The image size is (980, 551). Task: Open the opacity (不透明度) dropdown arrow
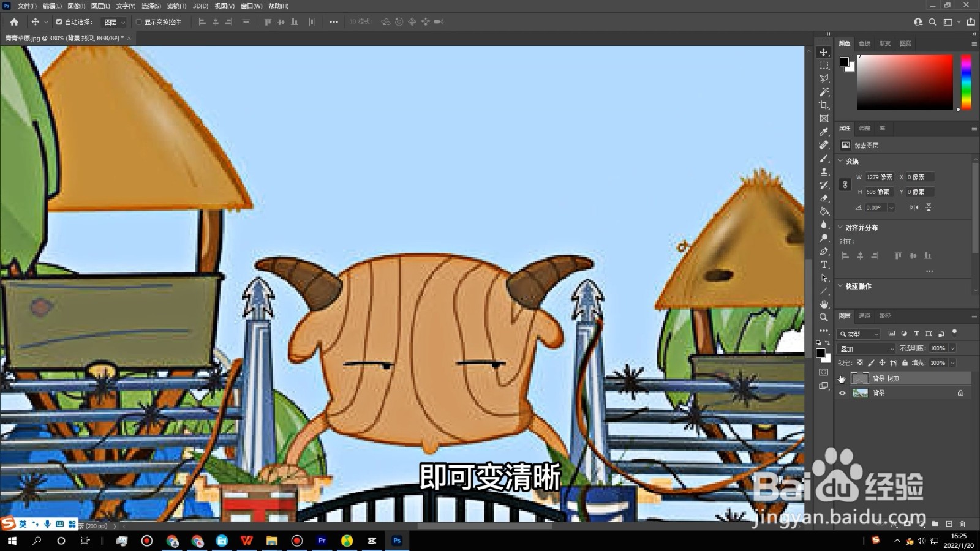(x=952, y=348)
